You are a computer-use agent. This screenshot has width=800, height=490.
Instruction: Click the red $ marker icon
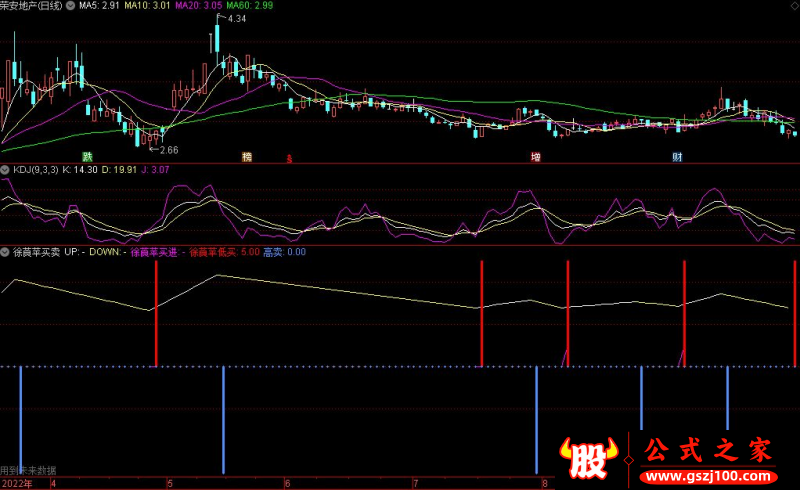(x=289, y=159)
